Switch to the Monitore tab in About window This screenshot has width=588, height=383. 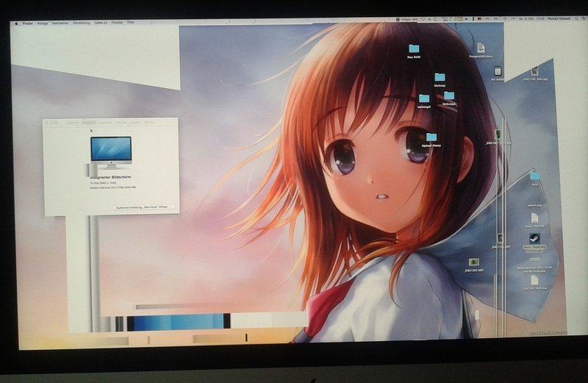pyautogui.click(x=89, y=123)
